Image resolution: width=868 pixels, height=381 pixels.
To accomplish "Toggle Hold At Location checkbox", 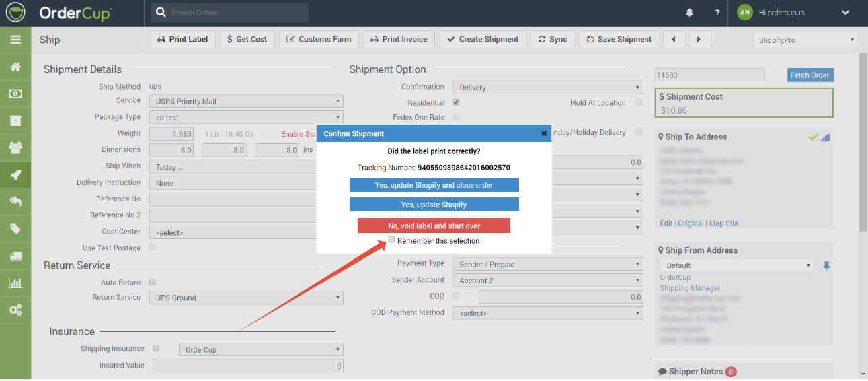I will (x=639, y=103).
